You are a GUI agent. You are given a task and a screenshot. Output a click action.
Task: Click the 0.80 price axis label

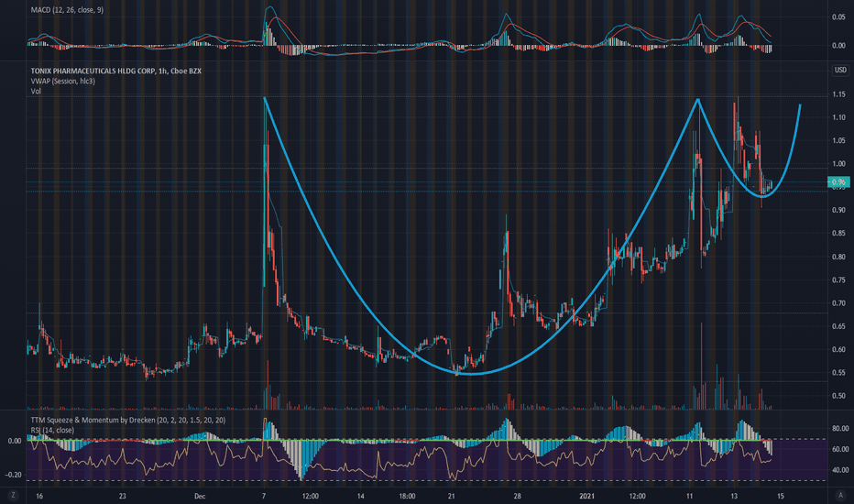coord(838,257)
